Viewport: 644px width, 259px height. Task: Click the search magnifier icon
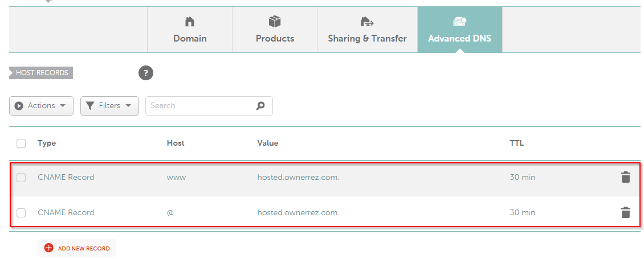click(260, 106)
